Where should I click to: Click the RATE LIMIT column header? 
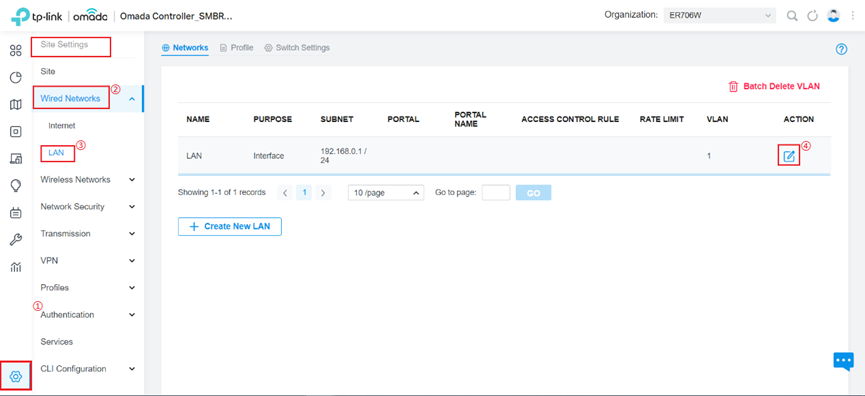[x=662, y=120]
